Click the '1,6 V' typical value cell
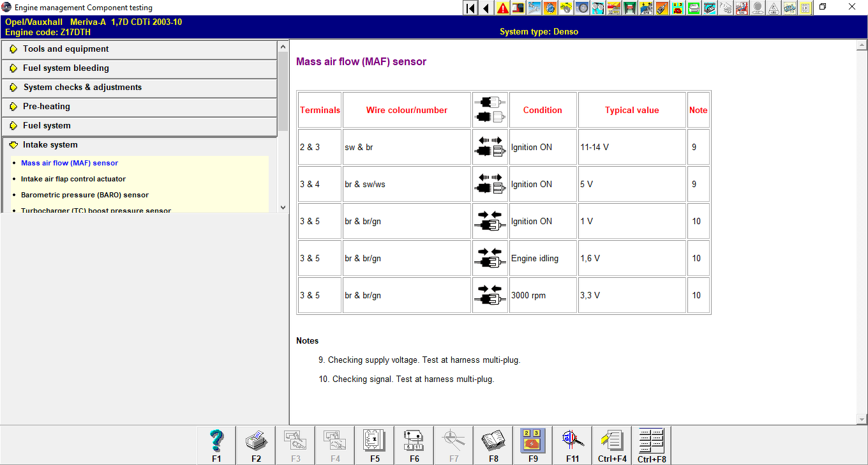The height and width of the screenshot is (465, 868). pos(632,258)
